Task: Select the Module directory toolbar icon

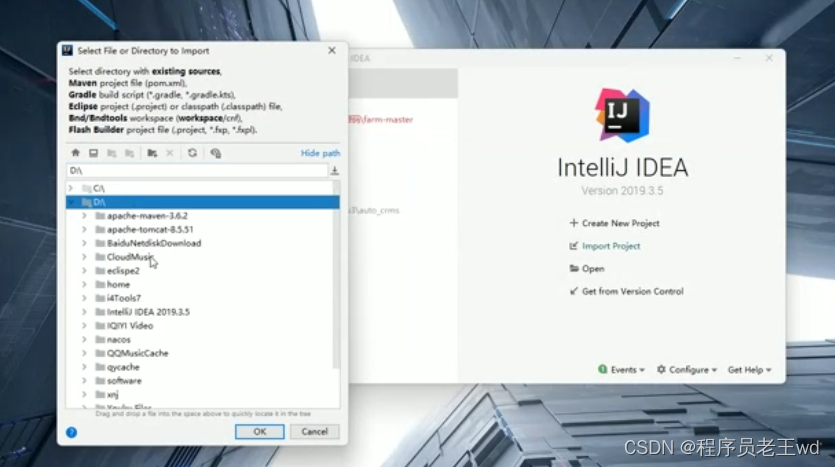Action: point(129,153)
